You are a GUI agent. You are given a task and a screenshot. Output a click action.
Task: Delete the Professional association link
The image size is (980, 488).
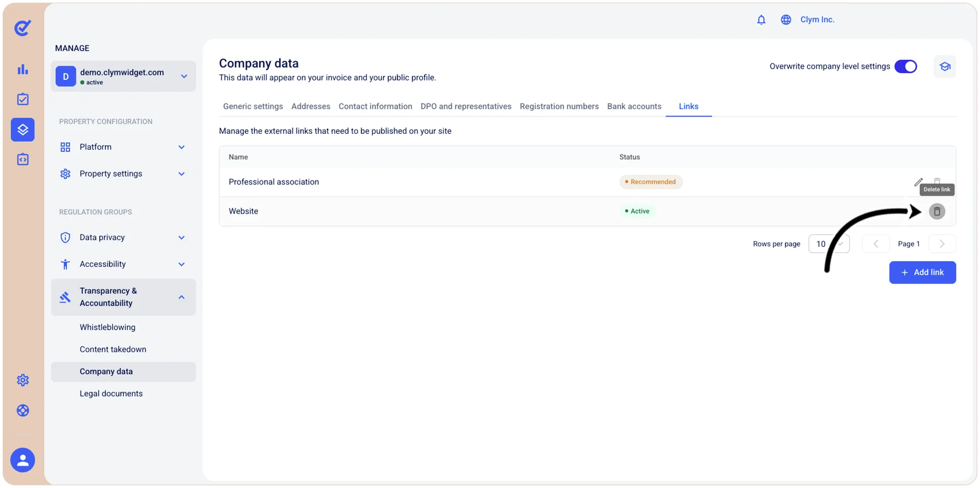(x=937, y=181)
